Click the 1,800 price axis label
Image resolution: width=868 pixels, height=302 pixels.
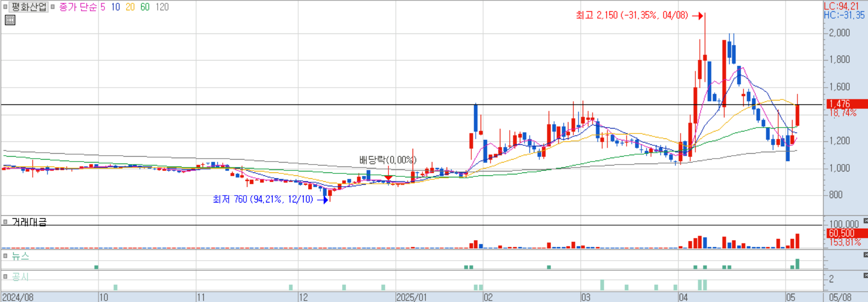[840, 60]
